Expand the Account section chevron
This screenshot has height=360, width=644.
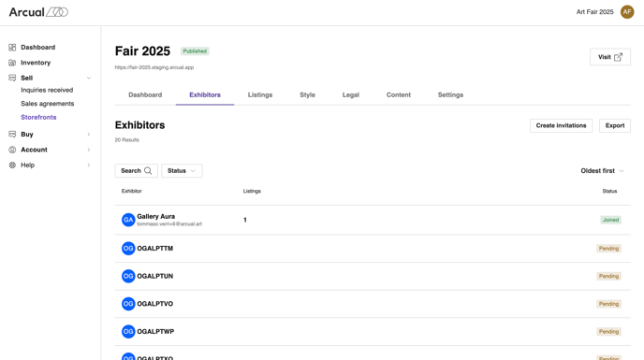[x=88, y=150]
